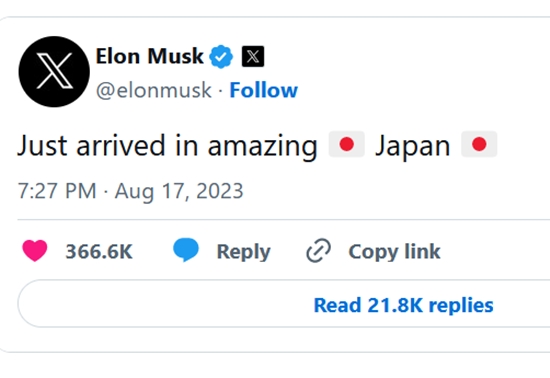Follow the @elonmusk account
Viewport: 550px width, 378px height.
[264, 90]
